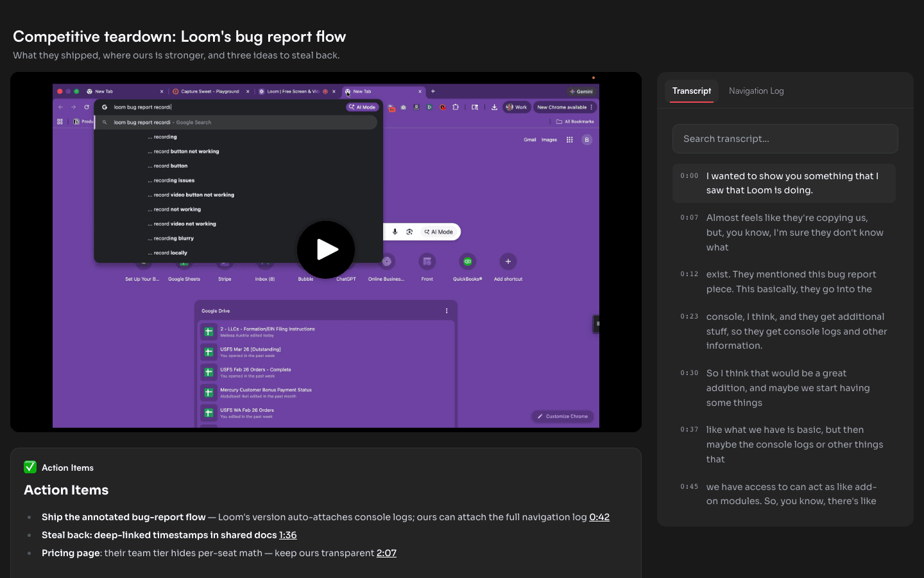
Task: Click the Google apps grid icon in the video frame
Action: click(x=569, y=139)
